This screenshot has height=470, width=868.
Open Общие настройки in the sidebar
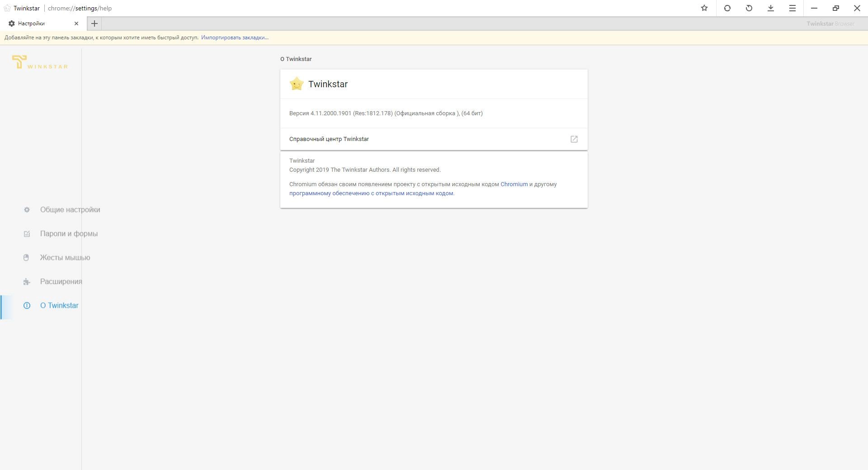(70, 210)
